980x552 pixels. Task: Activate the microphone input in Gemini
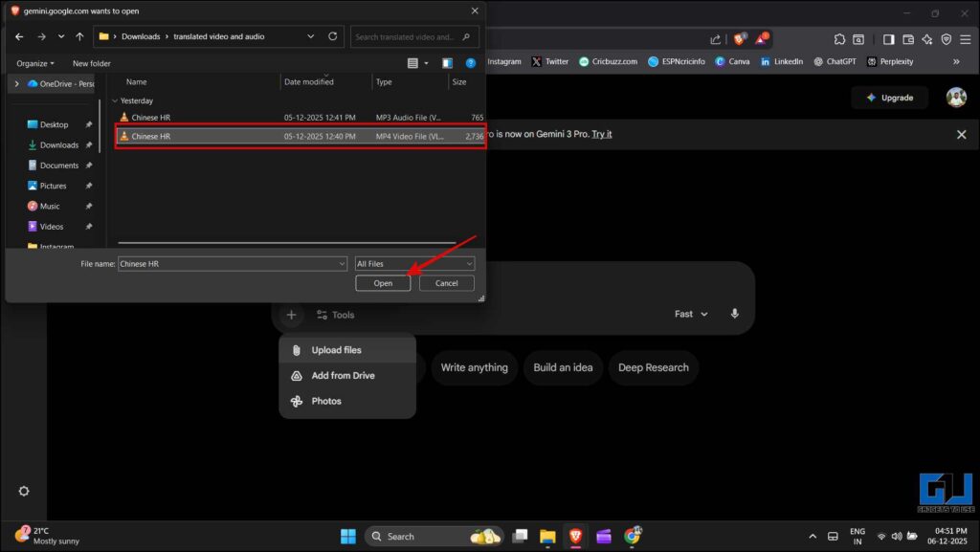(x=734, y=314)
